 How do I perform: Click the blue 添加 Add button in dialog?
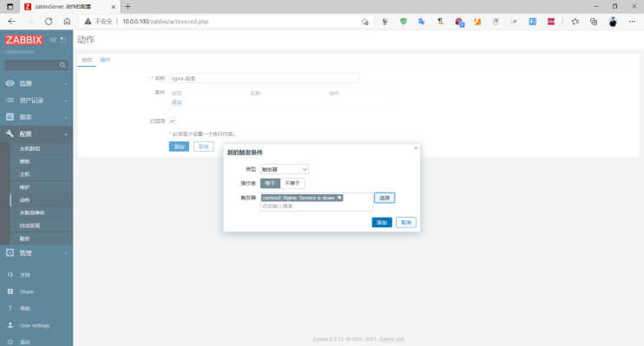[x=382, y=223]
